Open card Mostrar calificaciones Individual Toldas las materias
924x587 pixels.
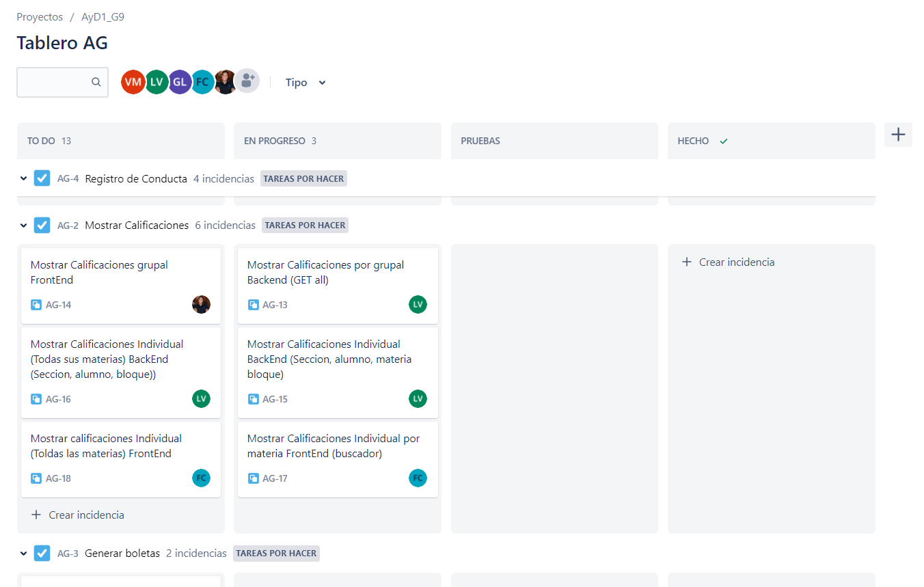pyautogui.click(x=121, y=459)
